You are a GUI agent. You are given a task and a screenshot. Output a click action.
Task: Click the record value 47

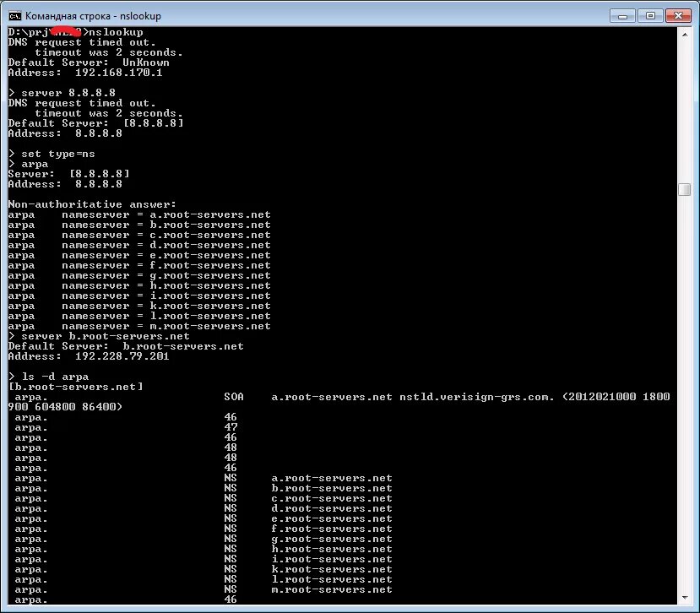(231, 428)
